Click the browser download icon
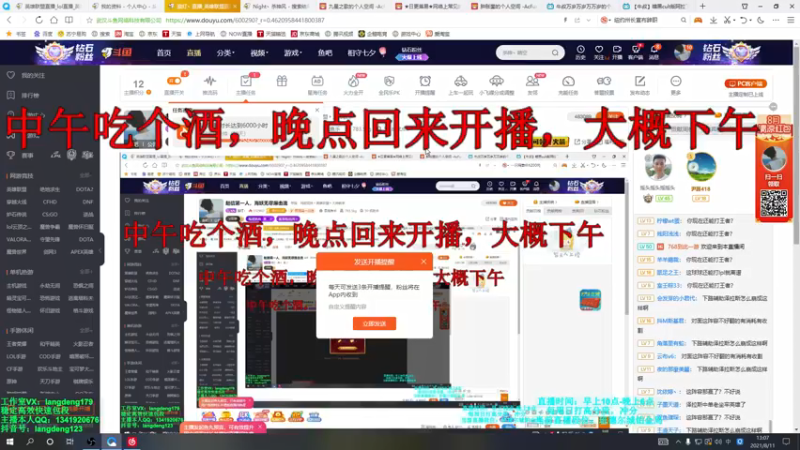The image size is (800, 450). click(x=713, y=20)
